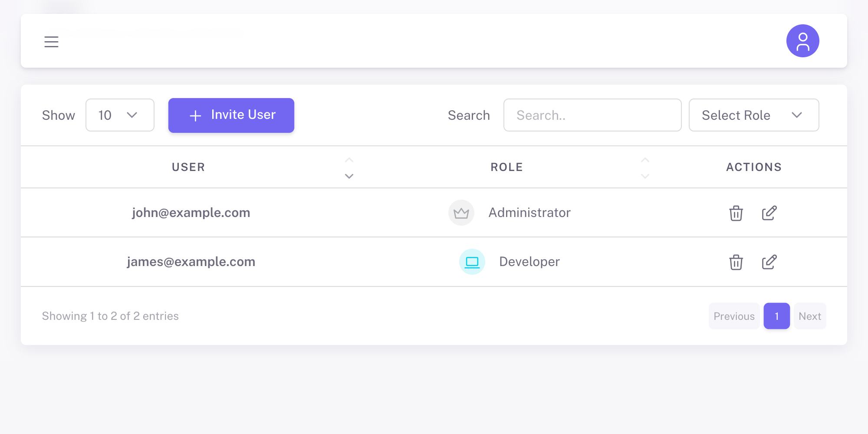Viewport: 868px width, 434px height.
Task: Sort ROLE column ascending with up arrow
Action: (645, 159)
